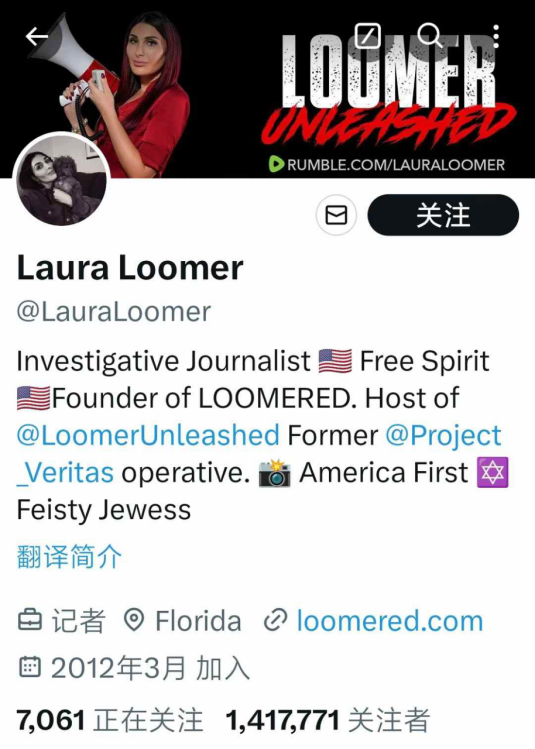Image resolution: width=535 pixels, height=749 pixels.
Task: Tap the 2012年3月 加入 join date
Action: click(x=150, y=668)
